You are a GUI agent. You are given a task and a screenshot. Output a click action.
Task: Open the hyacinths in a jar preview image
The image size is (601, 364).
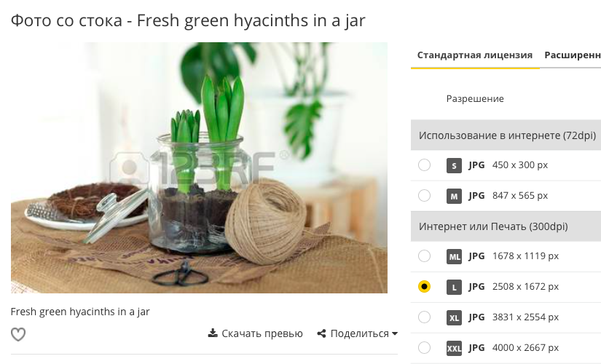coord(199,168)
